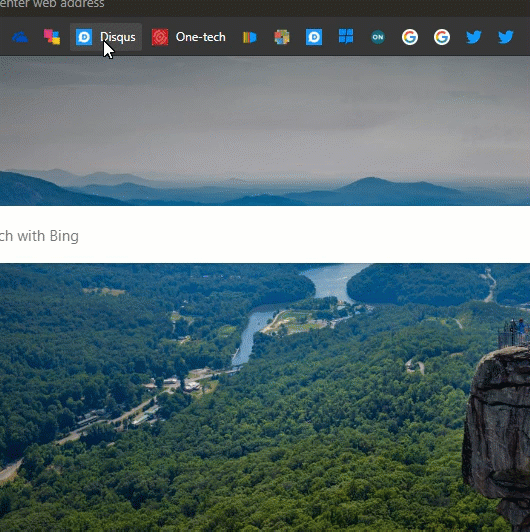Image resolution: width=530 pixels, height=532 pixels.
Task: Open the last Twitter favorite in bar
Action: pos(506,37)
